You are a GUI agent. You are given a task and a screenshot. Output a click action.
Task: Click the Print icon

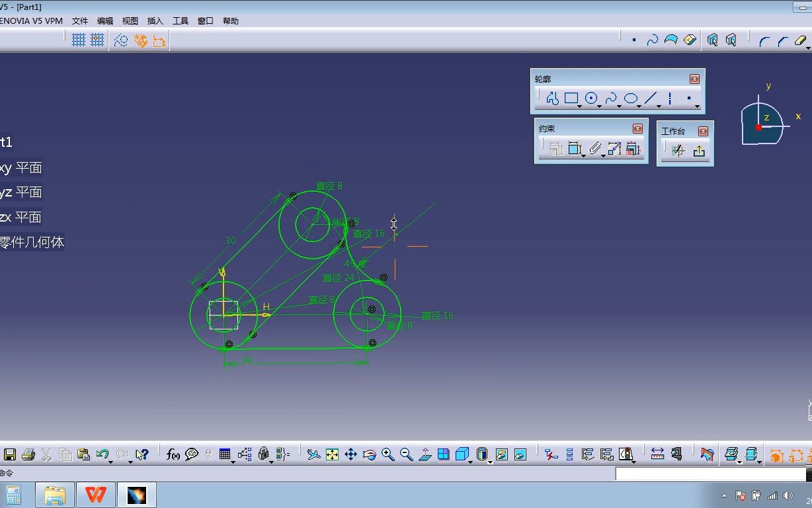point(28,454)
